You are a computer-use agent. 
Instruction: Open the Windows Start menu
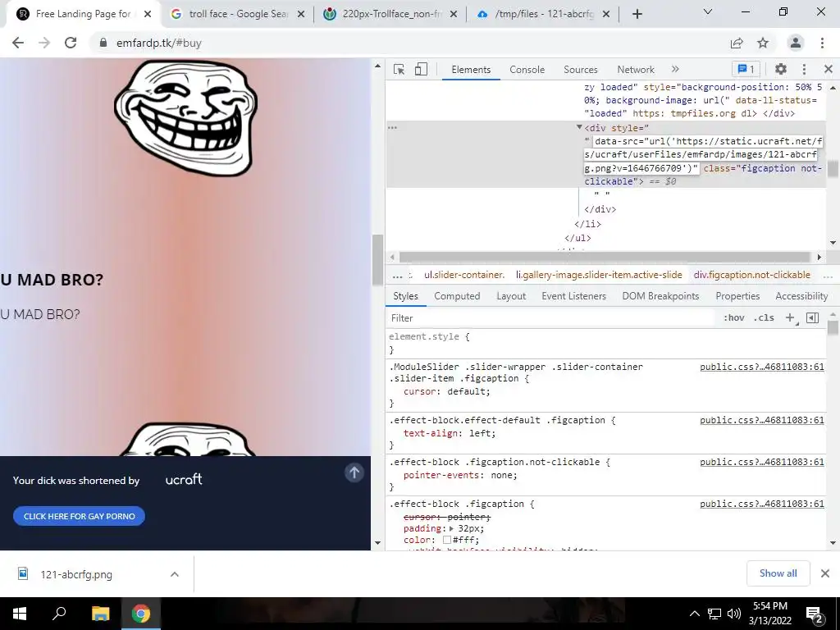tap(20, 614)
